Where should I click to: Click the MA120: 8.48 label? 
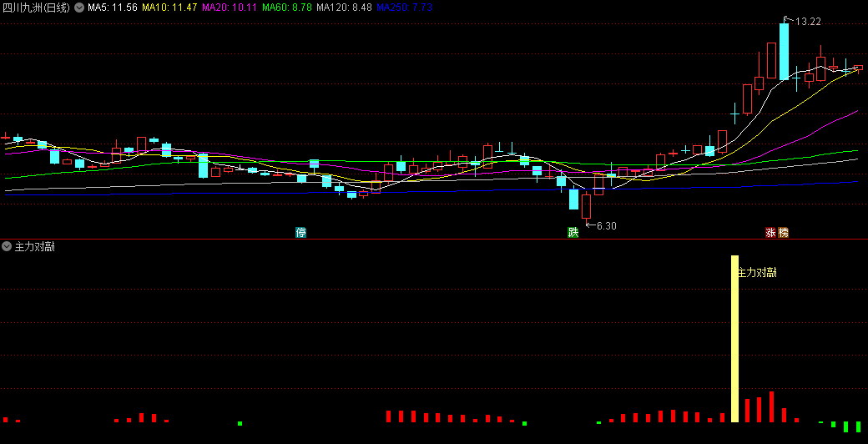click(344, 8)
